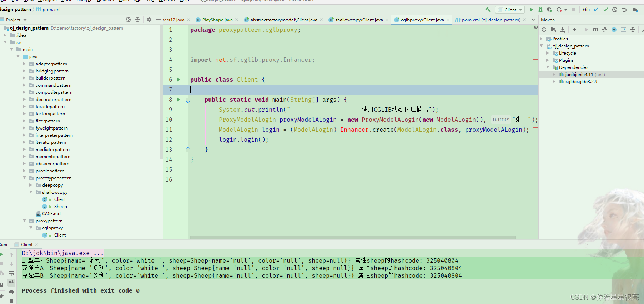Expand Maven Plugins node
The image size is (644, 304).
548,60
